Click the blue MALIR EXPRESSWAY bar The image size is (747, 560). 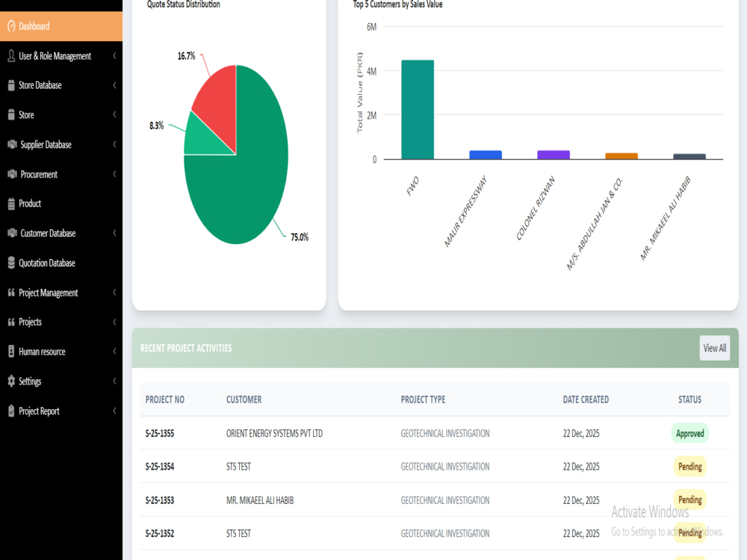tap(486, 155)
